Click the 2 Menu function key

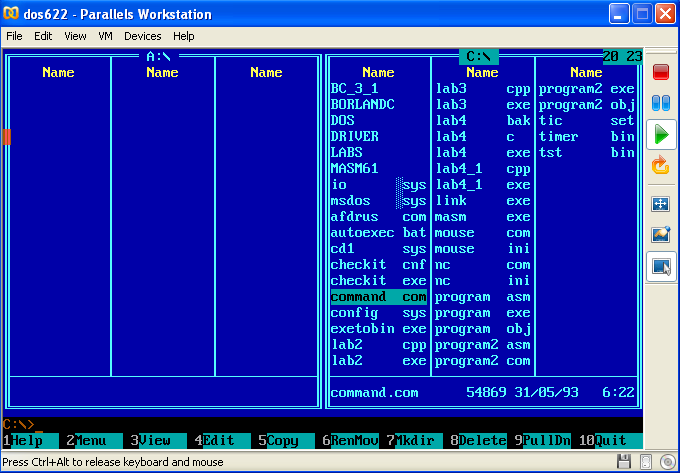[94, 440]
